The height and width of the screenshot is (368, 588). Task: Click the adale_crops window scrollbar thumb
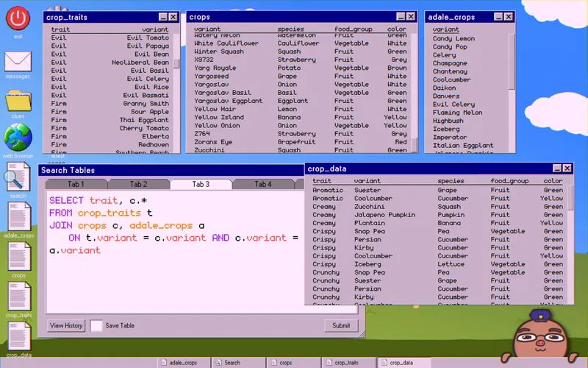coord(512,62)
